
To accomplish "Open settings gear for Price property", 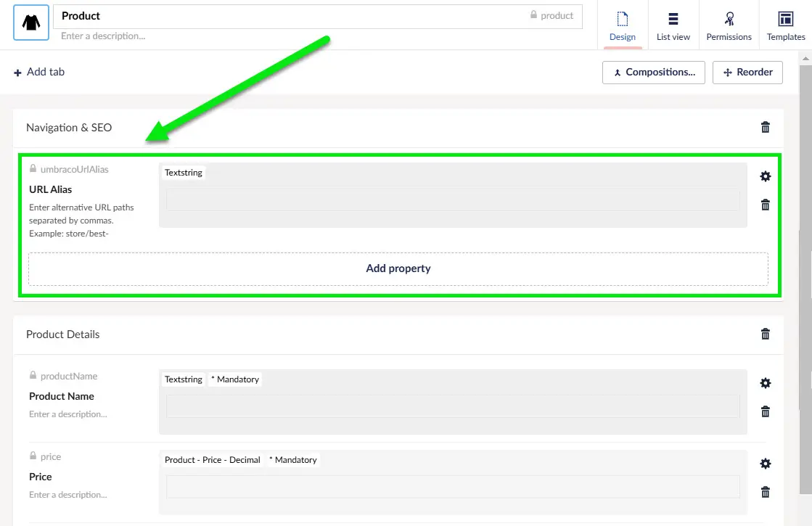I will click(765, 464).
